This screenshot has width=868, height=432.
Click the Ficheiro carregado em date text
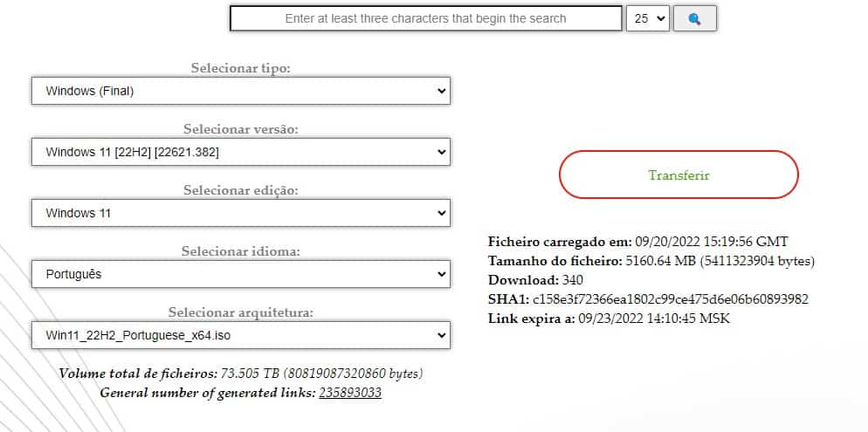(712, 241)
